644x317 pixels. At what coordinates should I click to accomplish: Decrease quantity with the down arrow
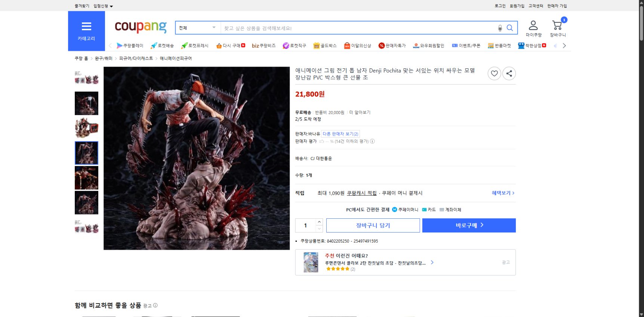click(319, 229)
